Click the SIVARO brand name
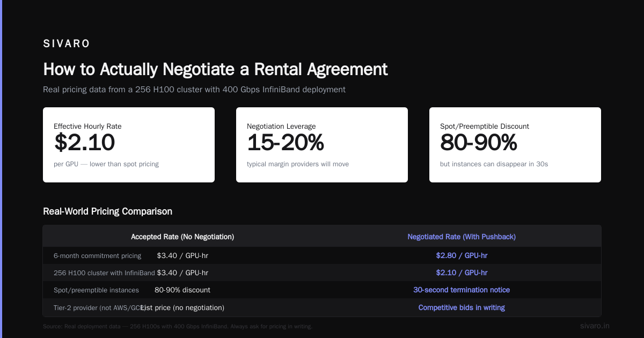Screen dimensions: 644x338 coord(67,44)
